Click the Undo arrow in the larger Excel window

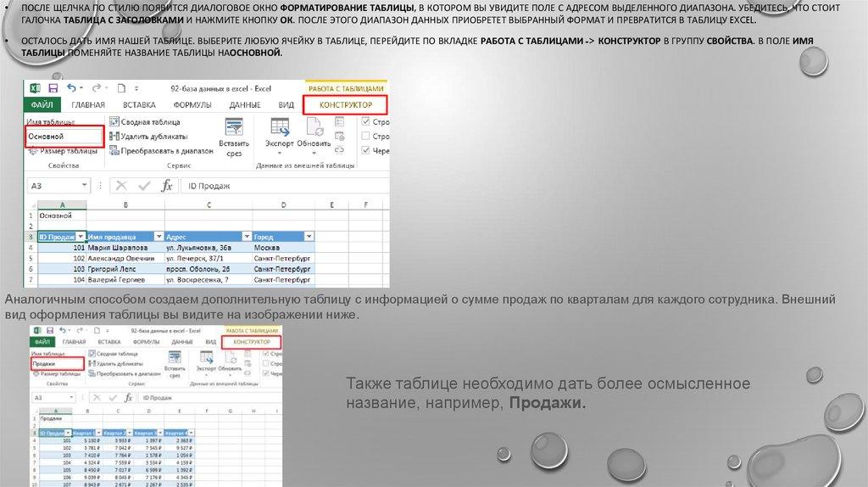pos(71,87)
